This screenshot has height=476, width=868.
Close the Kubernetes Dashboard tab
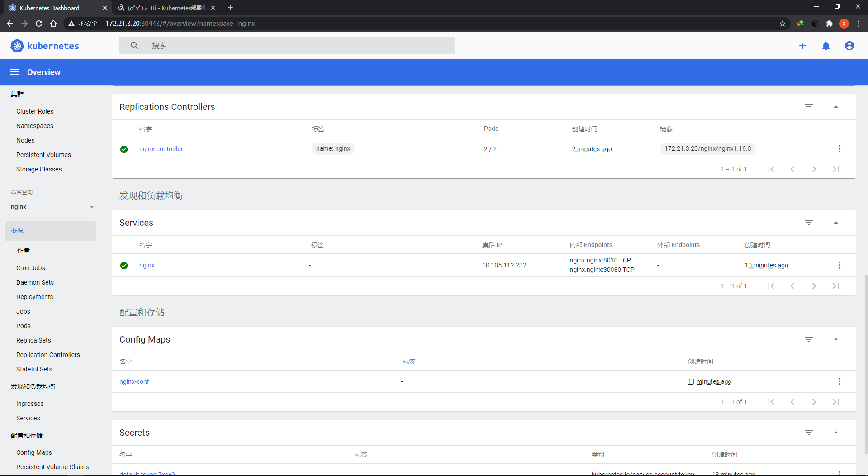pyautogui.click(x=105, y=8)
